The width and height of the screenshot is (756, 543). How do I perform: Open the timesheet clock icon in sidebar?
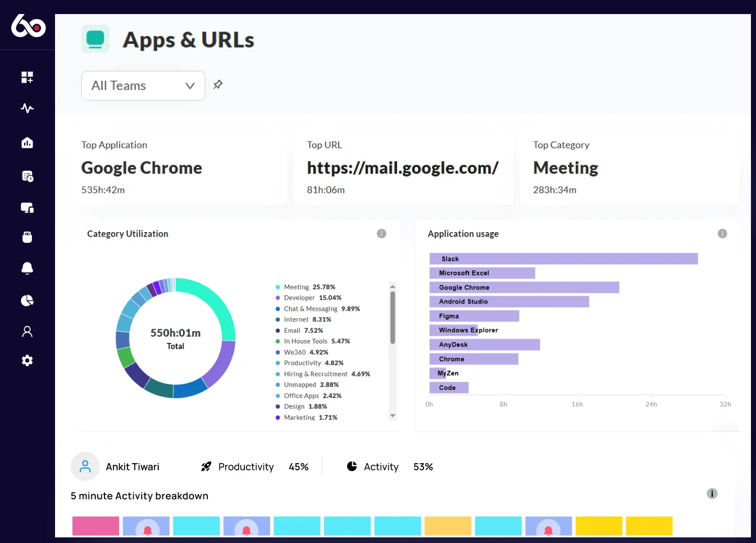28,176
